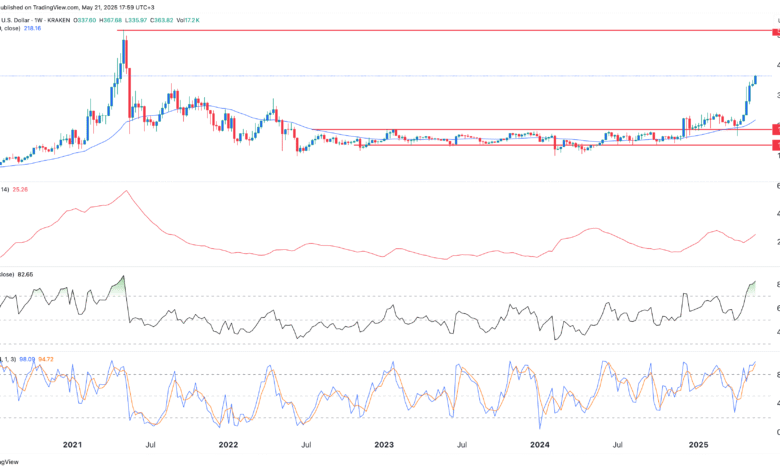The width and height of the screenshot is (780, 470).
Task: Click the 2025 label on the time axis
Action: [698, 445]
